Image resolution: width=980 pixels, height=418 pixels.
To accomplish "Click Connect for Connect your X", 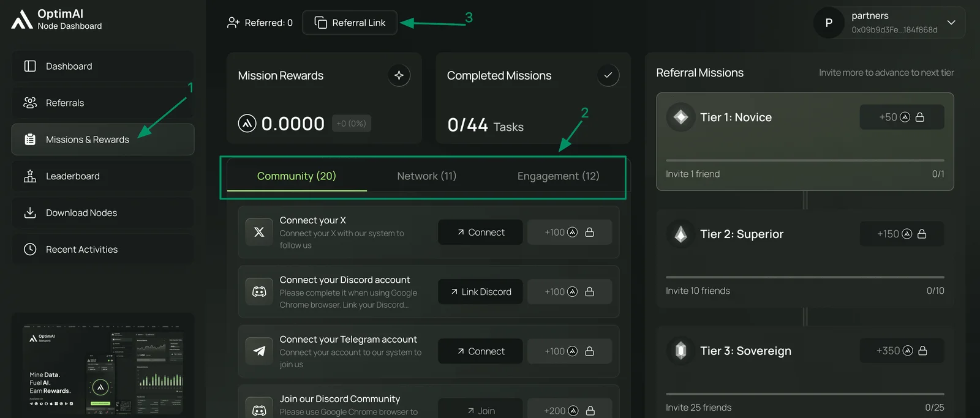I will point(480,233).
